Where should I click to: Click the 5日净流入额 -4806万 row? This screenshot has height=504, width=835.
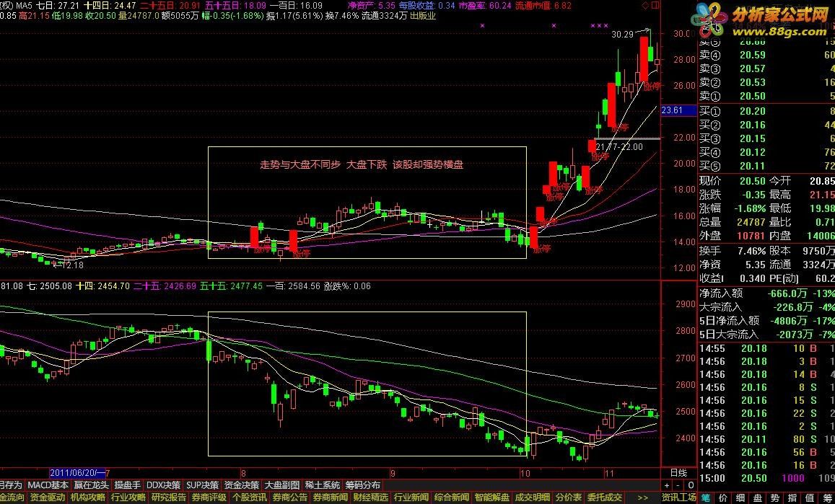point(766,321)
